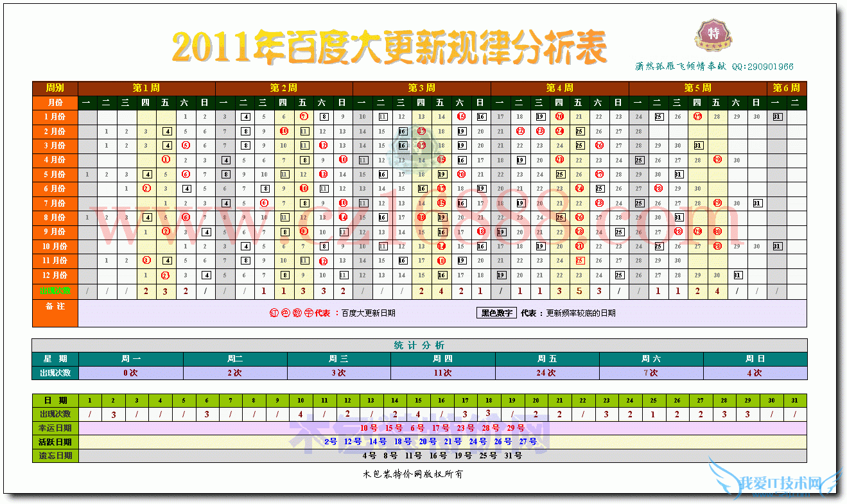
Task: Click the 0次 count cell
Action: (130, 373)
